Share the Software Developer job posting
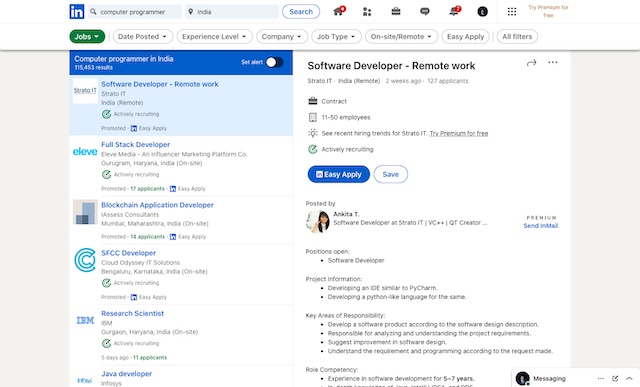640x387 pixels. coord(531,62)
